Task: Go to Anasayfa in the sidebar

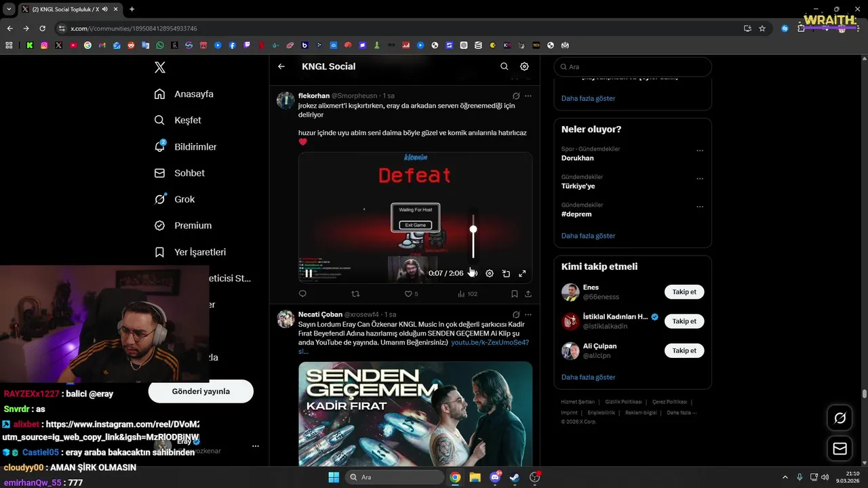Action: (x=184, y=94)
